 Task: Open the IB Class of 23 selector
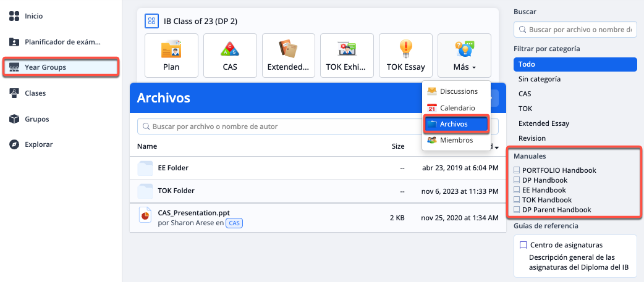point(151,21)
